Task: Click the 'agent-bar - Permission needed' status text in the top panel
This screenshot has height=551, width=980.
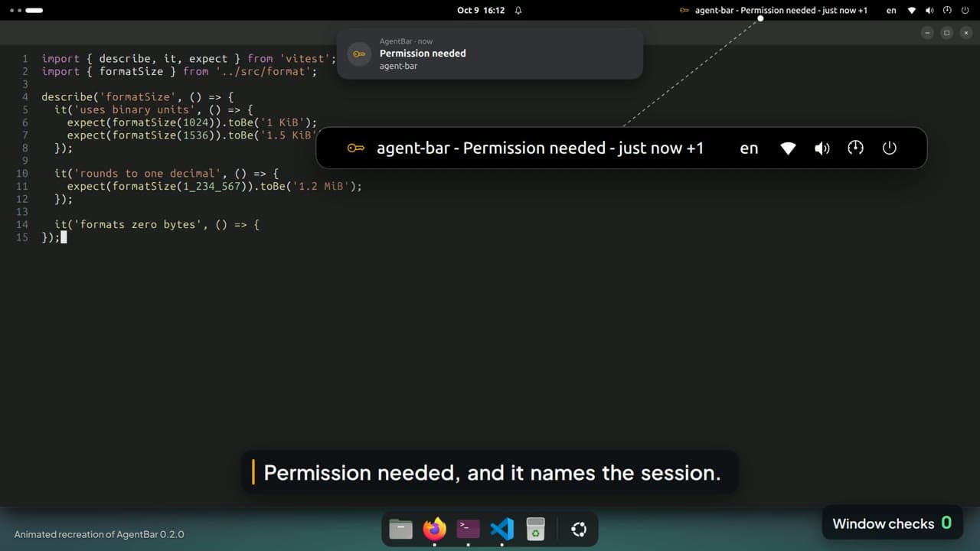Action: (781, 11)
